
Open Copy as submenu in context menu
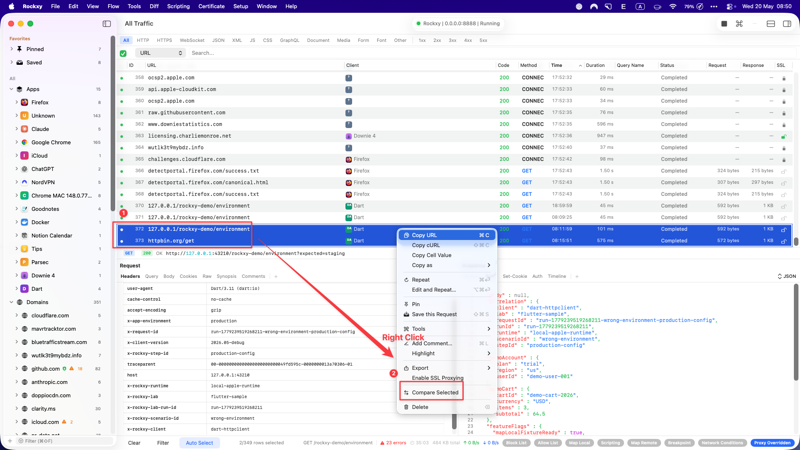pyautogui.click(x=446, y=265)
